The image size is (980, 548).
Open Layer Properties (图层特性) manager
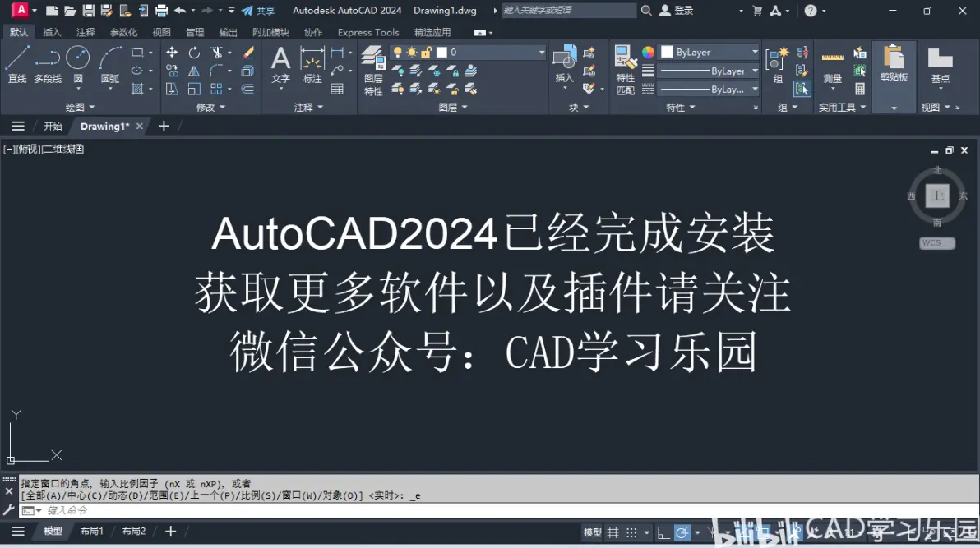(373, 71)
